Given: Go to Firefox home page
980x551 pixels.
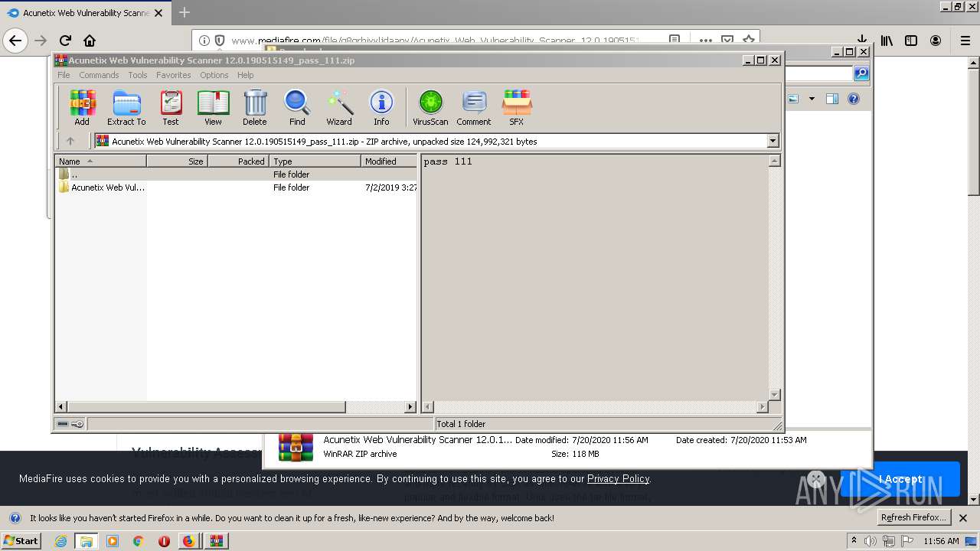Looking at the screenshot, I should (90, 41).
